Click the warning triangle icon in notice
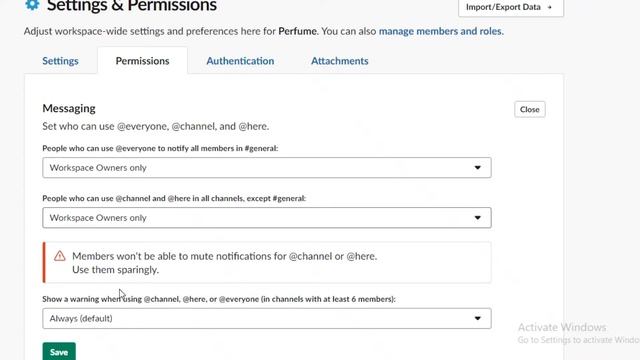Viewport: 640px width, 360px height. (60, 256)
